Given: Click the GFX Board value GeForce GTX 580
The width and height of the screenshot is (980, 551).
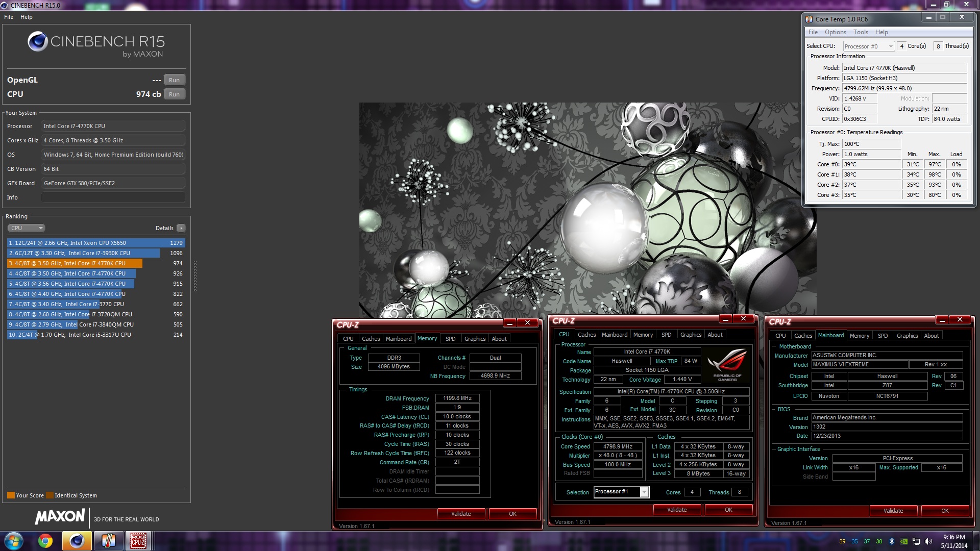Looking at the screenshot, I should point(113,183).
